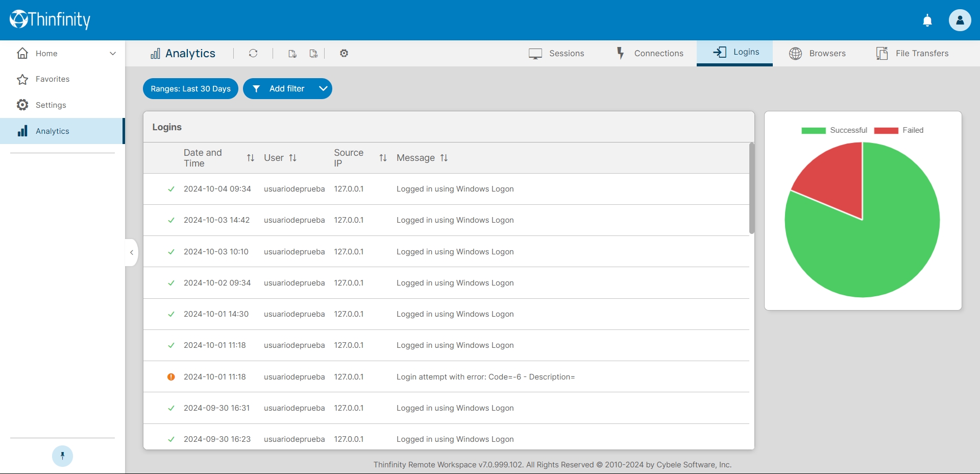This screenshot has width=980, height=474.
Task: Click the Ranges: Last 30 Days button
Action: [x=190, y=88]
